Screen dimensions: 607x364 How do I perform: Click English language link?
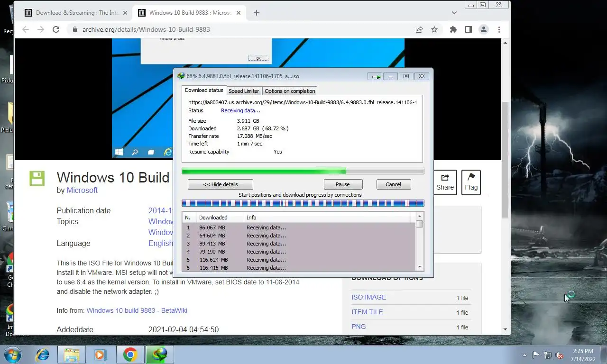click(x=160, y=243)
